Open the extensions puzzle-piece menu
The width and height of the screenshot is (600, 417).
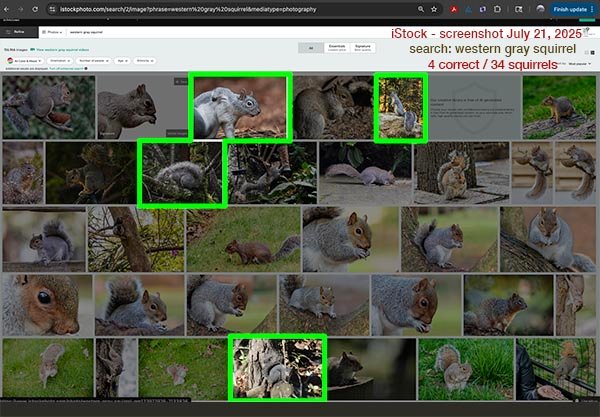click(497, 9)
